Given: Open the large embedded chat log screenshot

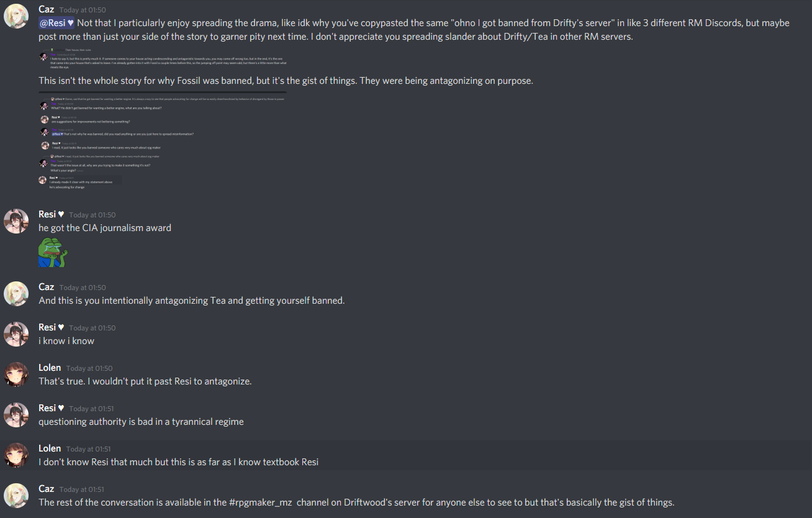Looking at the screenshot, I should (161, 141).
